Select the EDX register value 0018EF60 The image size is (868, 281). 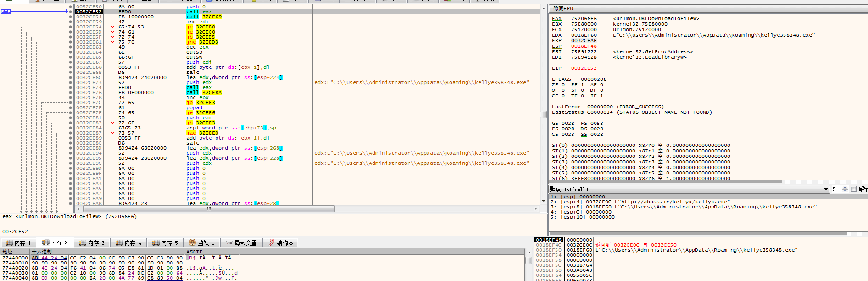pyautogui.click(x=584, y=35)
